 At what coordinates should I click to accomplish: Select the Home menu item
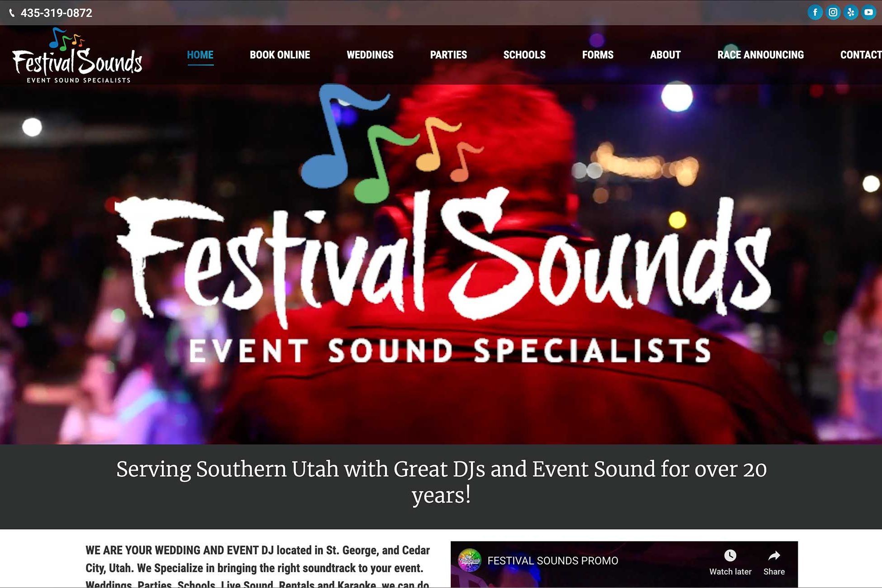200,55
